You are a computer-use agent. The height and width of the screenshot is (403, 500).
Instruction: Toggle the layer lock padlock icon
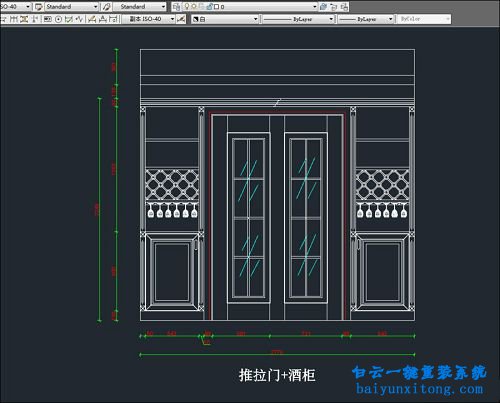pyautogui.click(x=209, y=6)
